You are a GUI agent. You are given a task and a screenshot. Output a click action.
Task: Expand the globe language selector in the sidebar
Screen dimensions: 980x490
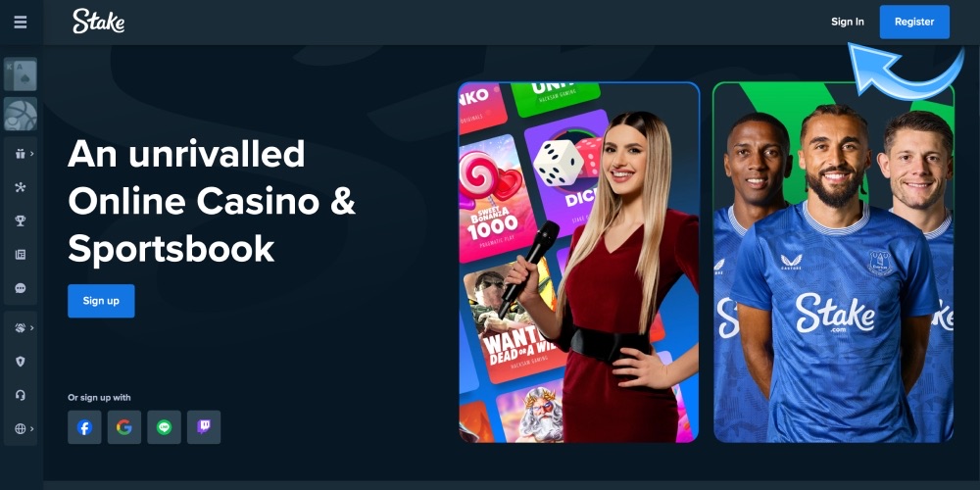24,429
